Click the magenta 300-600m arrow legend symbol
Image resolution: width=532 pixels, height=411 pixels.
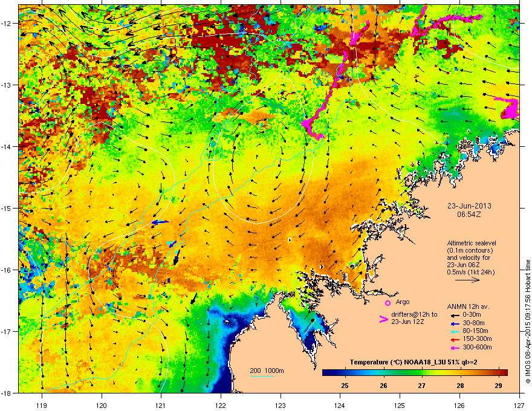pyautogui.click(x=454, y=348)
